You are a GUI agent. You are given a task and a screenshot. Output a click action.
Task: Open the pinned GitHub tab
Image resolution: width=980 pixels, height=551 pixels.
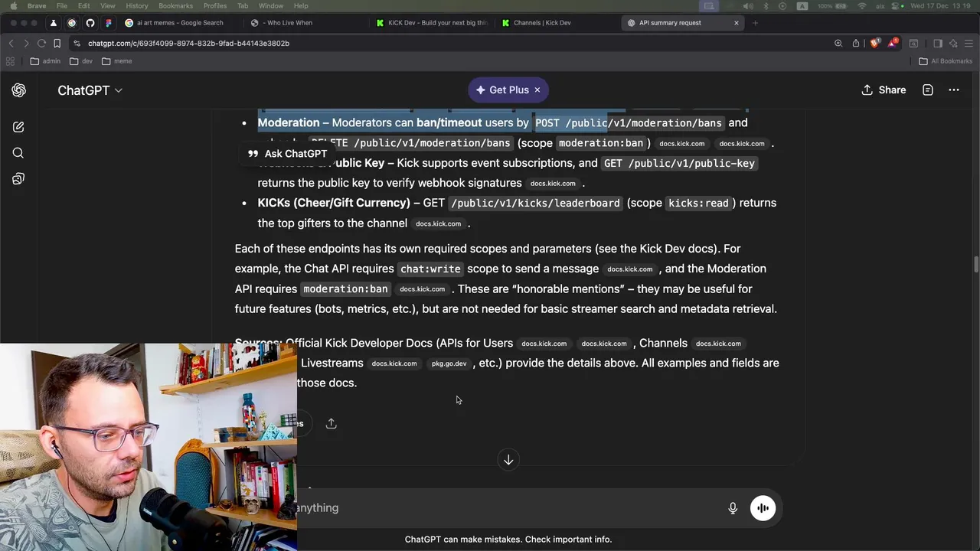[90, 23]
